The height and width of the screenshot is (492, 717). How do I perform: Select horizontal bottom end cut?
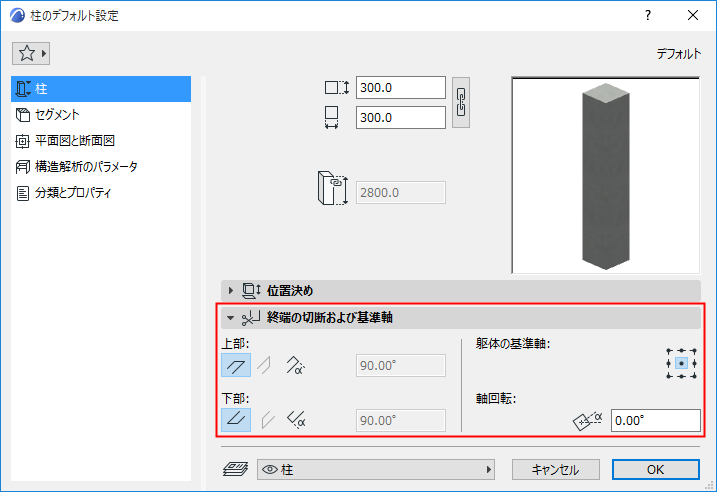pyautogui.click(x=236, y=420)
